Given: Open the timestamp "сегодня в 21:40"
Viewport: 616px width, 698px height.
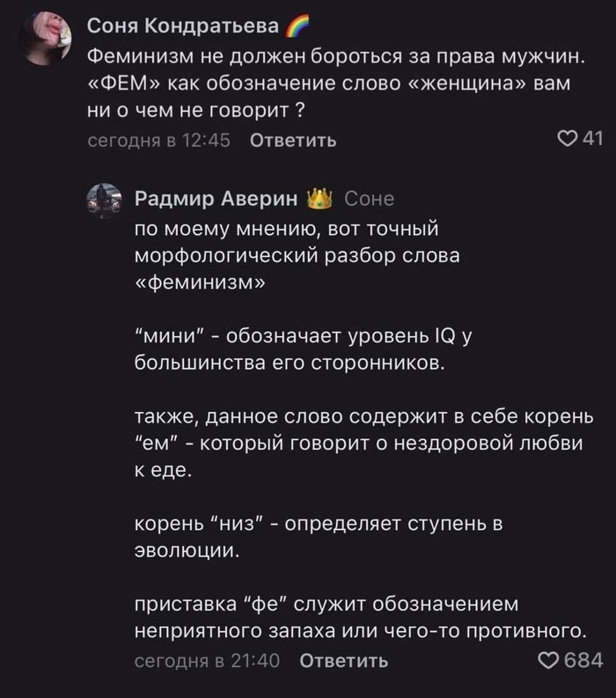Looking at the screenshot, I should coord(207,660).
